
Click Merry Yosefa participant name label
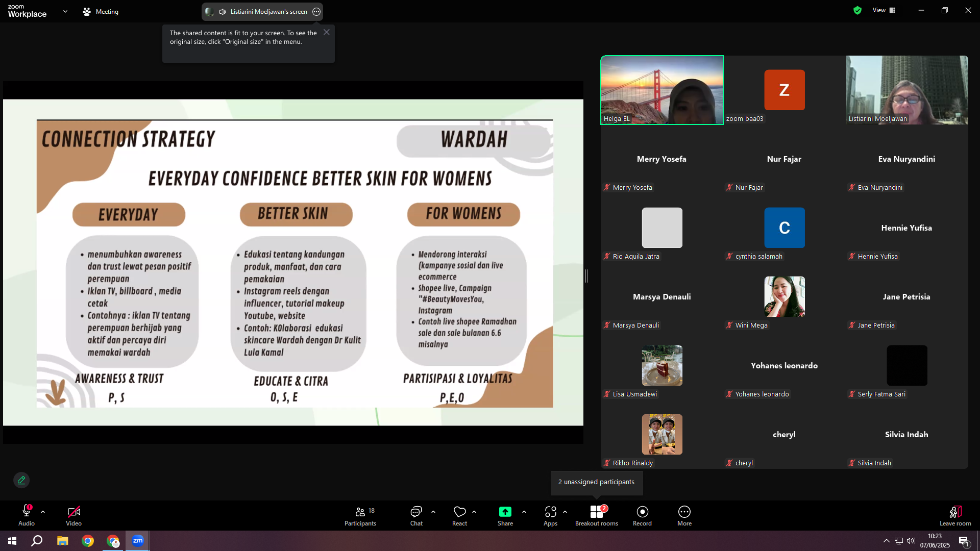(x=632, y=188)
